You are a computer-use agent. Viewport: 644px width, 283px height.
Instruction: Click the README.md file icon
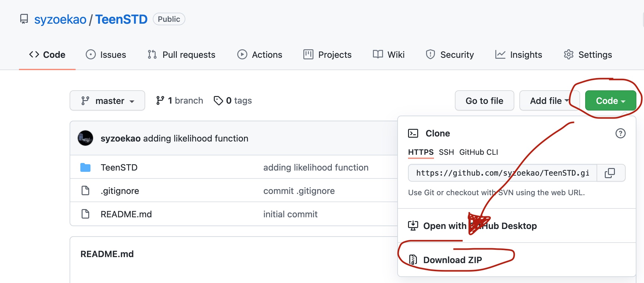[x=85, y=214]
